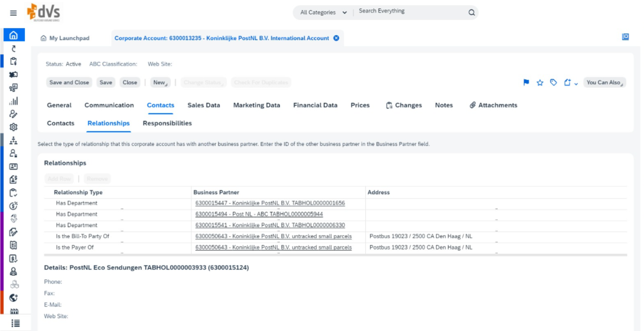This screenshot has width=644, height=331.
Task: Open the document with pencil sidebar icon
Action: (x=14, y=232)
